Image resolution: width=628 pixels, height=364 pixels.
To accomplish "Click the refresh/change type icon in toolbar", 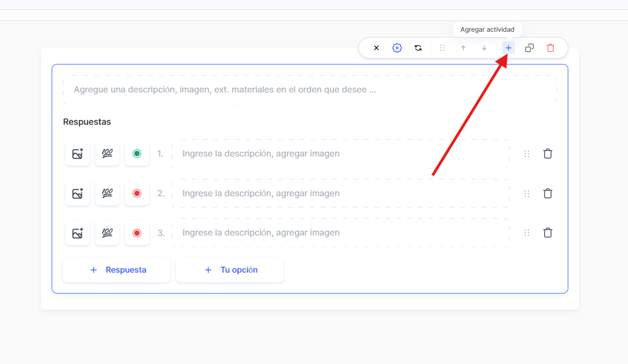I will coord(418,48).
